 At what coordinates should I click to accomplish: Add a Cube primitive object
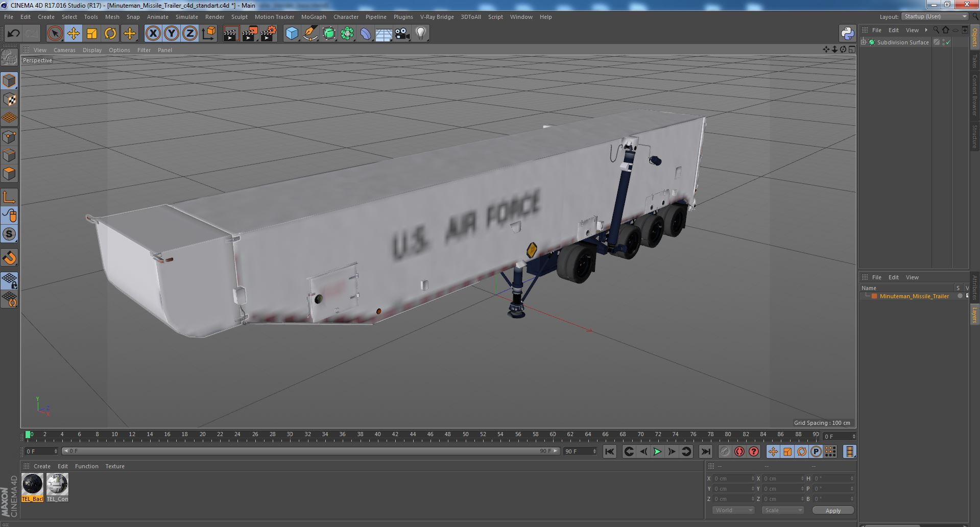pyautogui.click(x=292, y=34)
